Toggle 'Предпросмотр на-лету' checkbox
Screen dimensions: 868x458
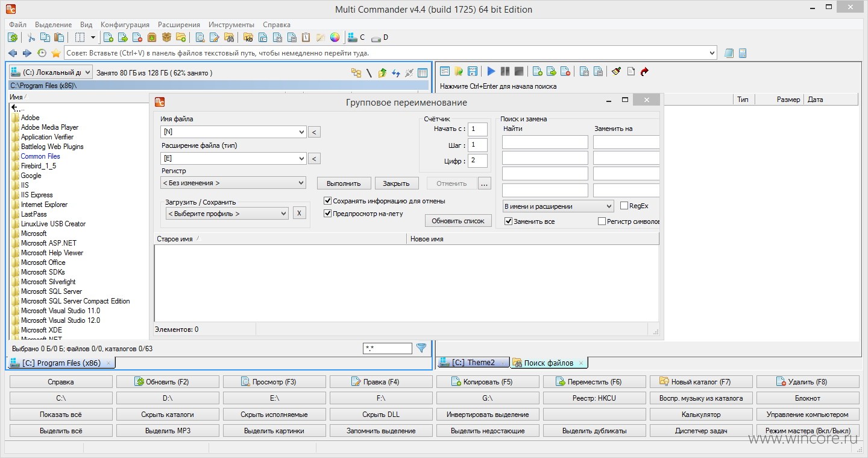[x=328, y=214]
